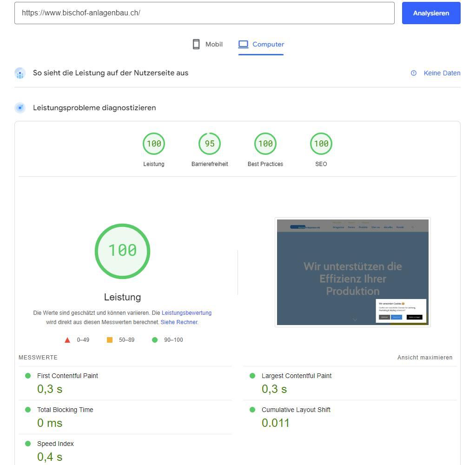Open the SEO score gauge
Image resolution: width=476 pixels, height=465 pixels.
tap(321, 144)
